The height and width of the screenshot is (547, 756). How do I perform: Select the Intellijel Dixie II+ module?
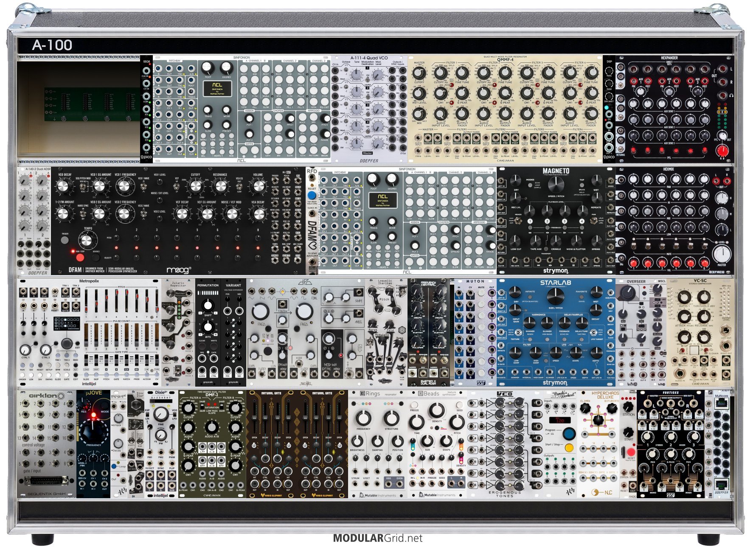161,444
